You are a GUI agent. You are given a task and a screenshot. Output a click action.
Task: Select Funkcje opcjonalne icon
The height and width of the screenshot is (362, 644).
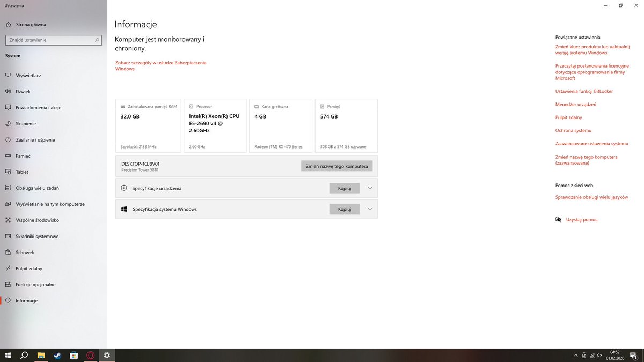pyautogui.click(x=8, y=285)
